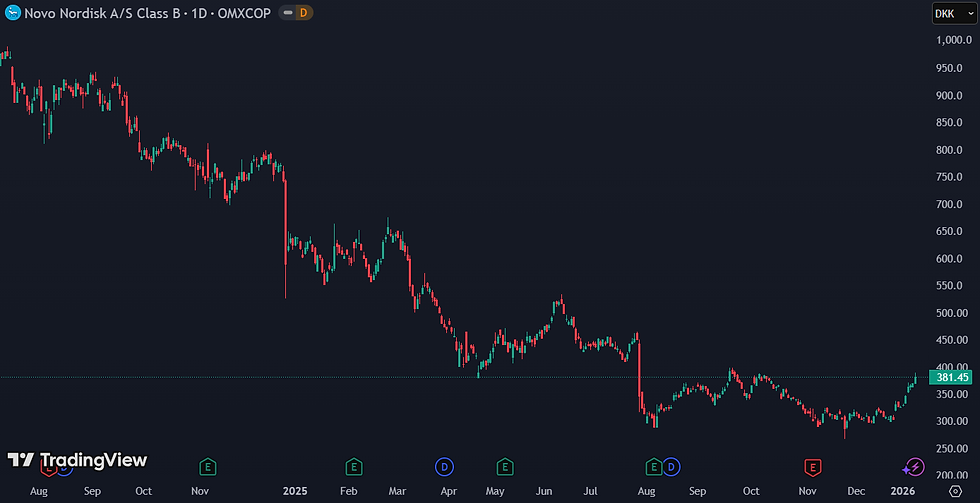
Task: Click the grey market status pill indicator
Action: (x=287, y=12)
